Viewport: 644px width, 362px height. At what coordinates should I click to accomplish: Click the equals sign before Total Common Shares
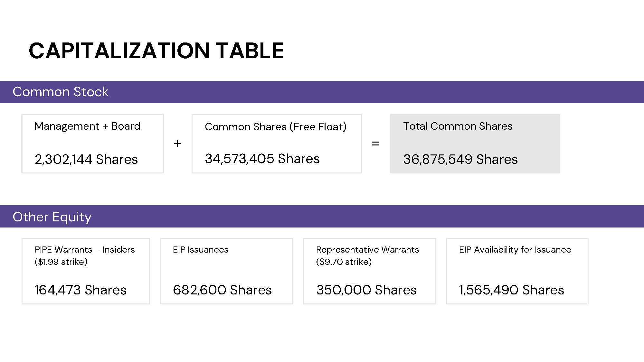[x=375, y=144]
